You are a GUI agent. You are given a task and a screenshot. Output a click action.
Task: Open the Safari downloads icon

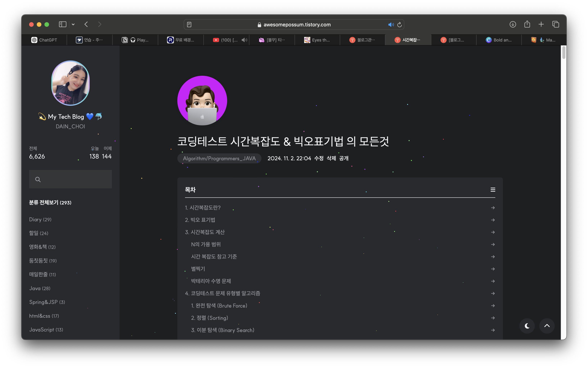(x=513, y=24)
